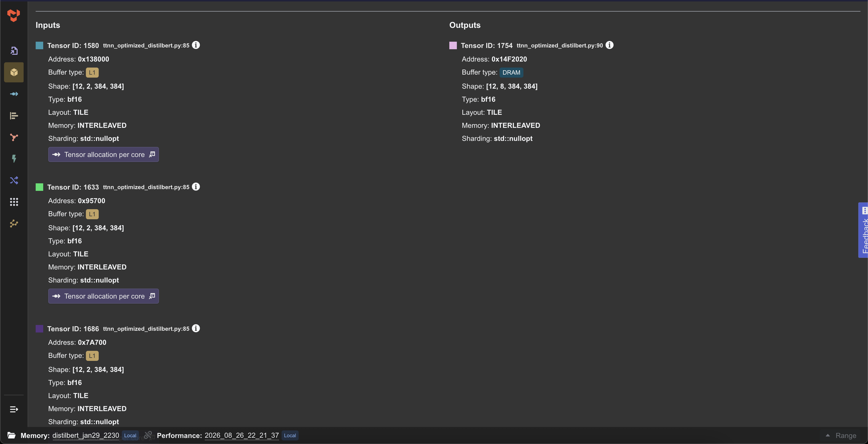Screen dimensions: 868x444
Task: Click the Local badge beside the performance report
Action: click(290, 435)
